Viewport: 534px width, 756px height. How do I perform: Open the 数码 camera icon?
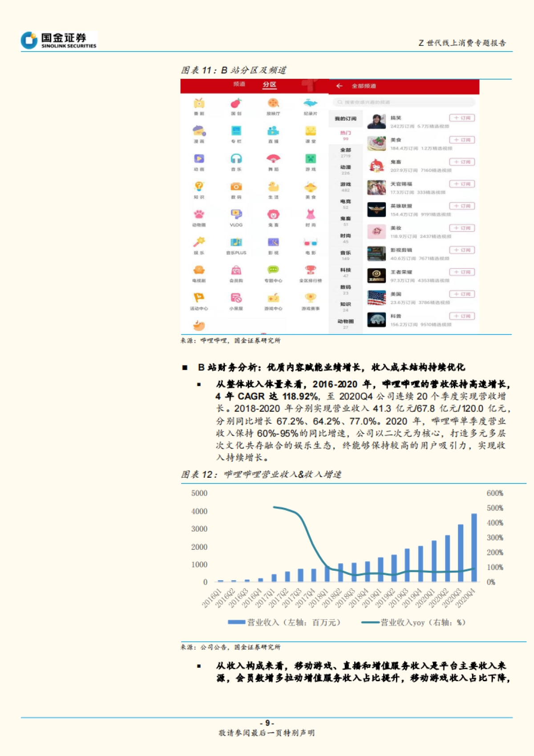coord(236,187)
